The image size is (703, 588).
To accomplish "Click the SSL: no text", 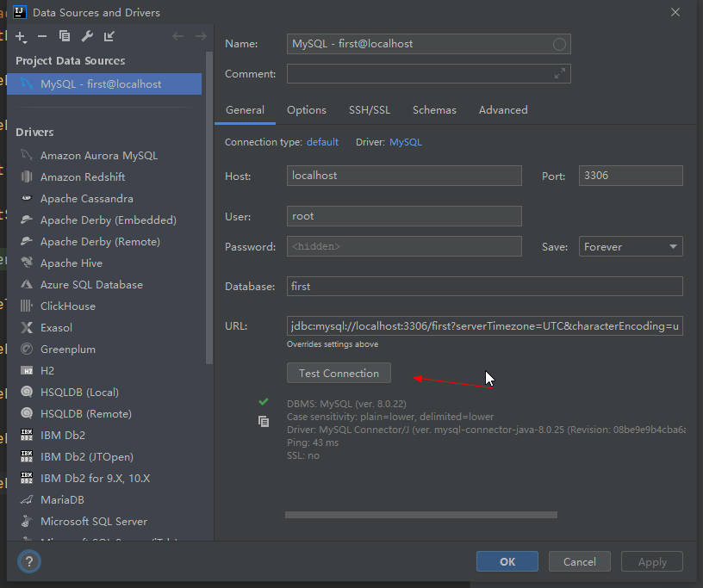I will (x=303, y=455).
